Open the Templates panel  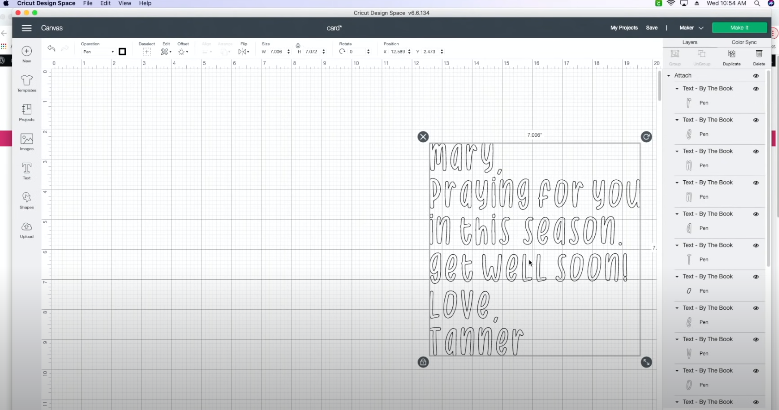point(26,81)
